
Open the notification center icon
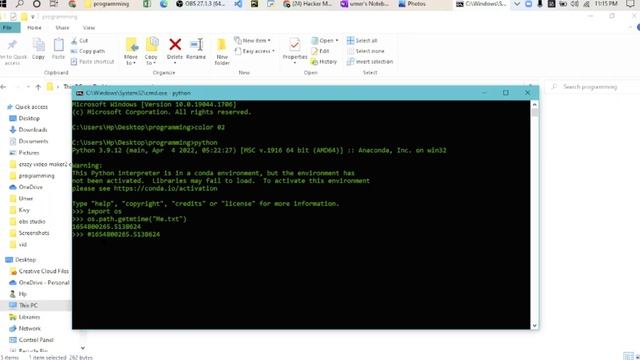[630, 4]
